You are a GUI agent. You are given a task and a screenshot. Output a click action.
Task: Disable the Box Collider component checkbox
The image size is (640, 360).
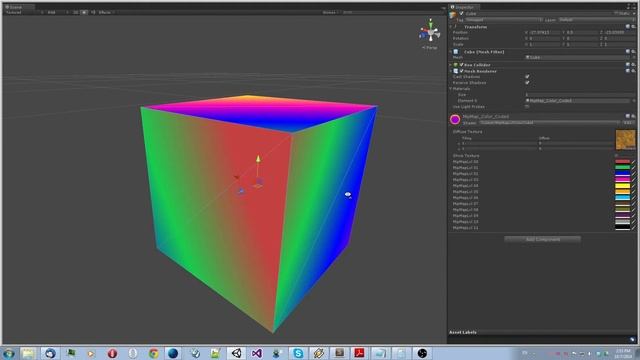462,65
